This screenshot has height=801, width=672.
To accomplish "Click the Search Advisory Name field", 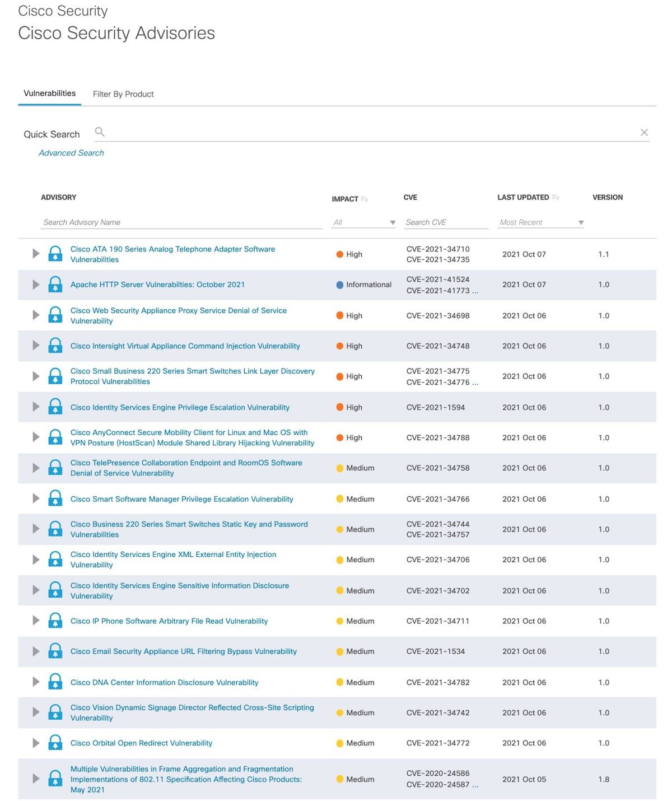I will tap(181, 222).
